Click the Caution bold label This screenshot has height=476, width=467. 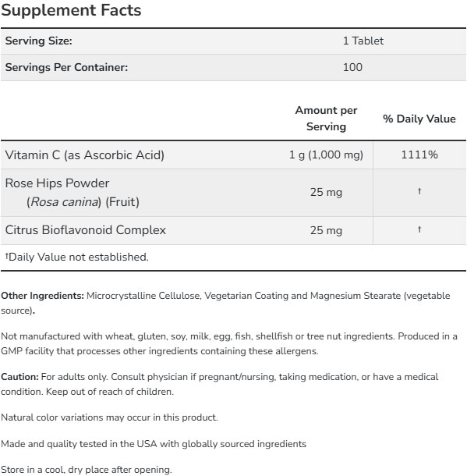tap(19, 376)
